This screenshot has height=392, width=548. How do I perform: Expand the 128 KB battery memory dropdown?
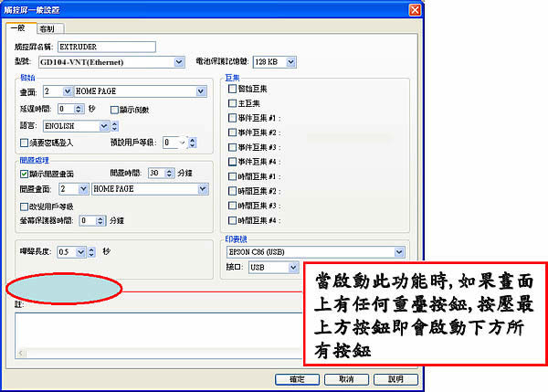point(292,61)
